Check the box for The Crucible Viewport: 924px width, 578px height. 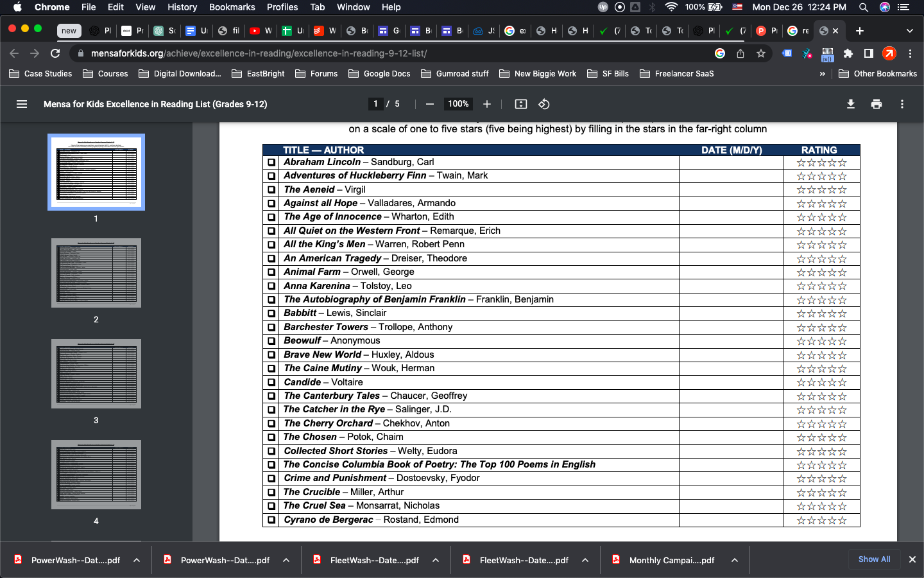pos(271,493)
